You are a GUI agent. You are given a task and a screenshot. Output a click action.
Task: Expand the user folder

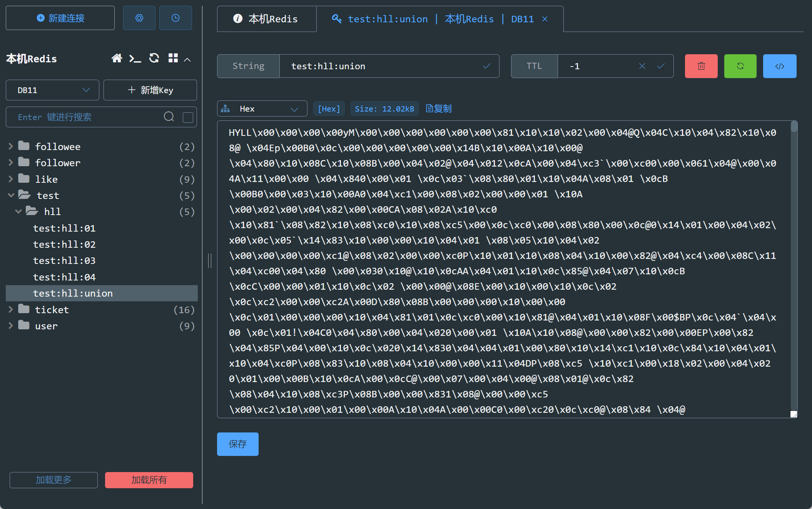(x=11, y=325)
